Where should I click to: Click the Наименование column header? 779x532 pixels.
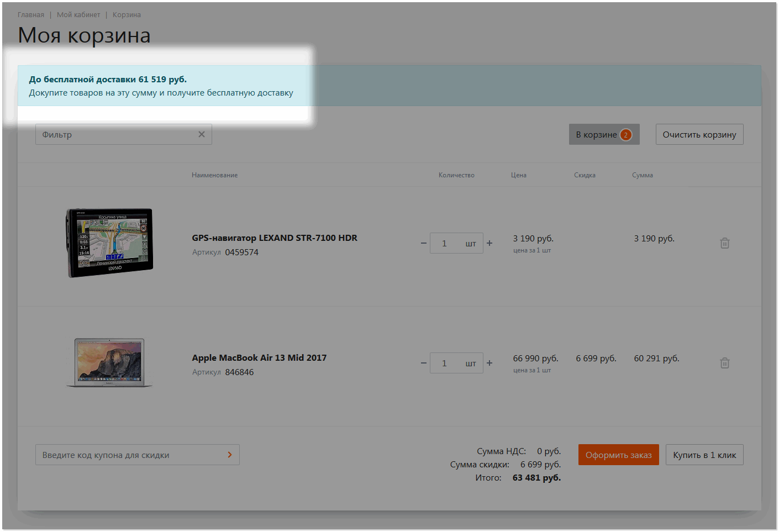215,175
